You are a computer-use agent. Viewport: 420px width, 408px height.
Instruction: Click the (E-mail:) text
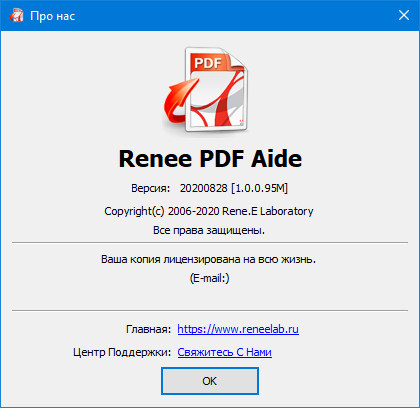tap(210, 278)
